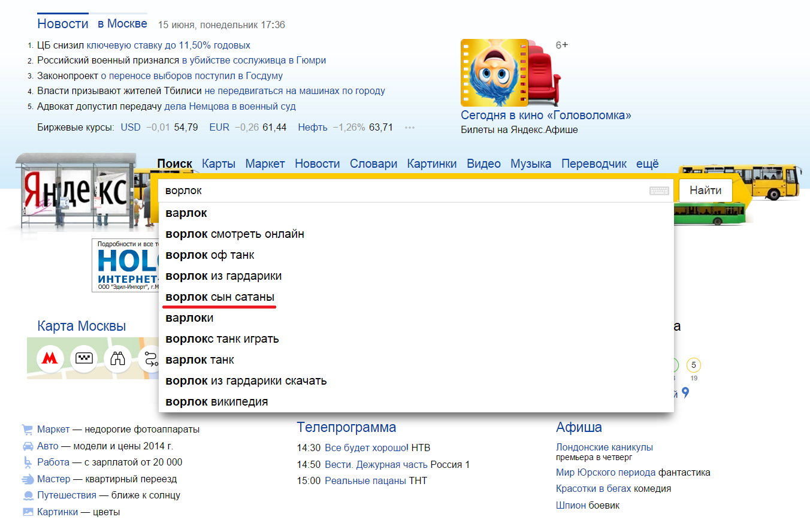Open the Словари tab
Viewport: 810px width, 532px height.
[373, 164]
